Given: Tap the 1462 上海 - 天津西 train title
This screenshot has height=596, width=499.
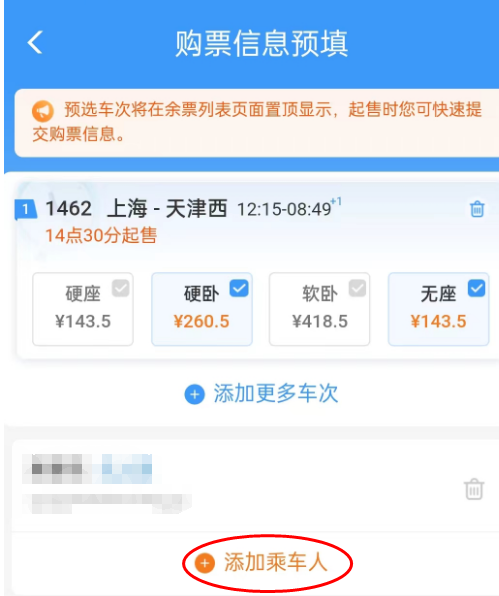Looking at the screenshot, I should [136, 209].
